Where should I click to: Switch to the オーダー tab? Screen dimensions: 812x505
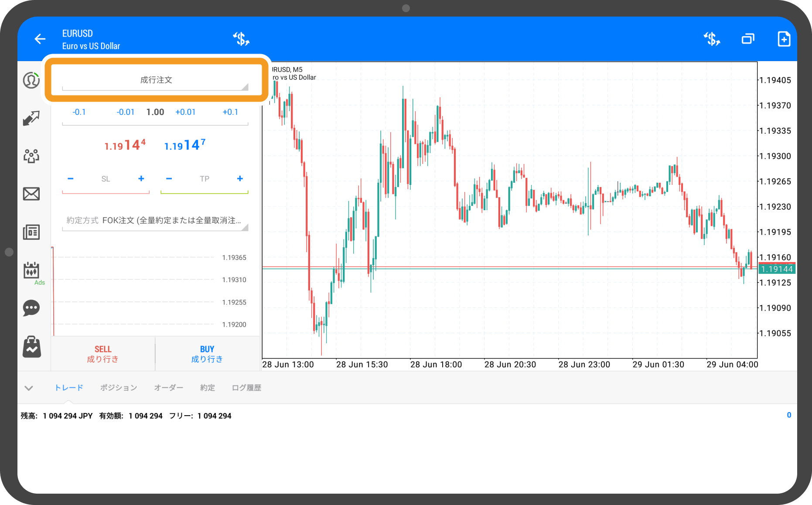[x=169, y=388]
